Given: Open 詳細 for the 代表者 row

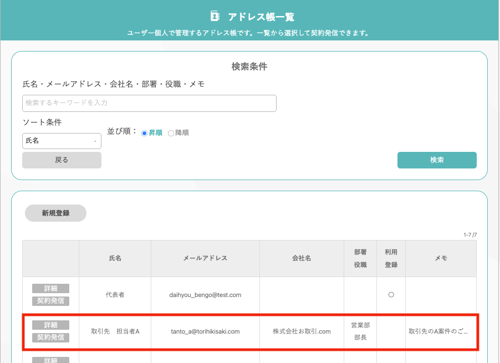Looking at the screenshot, I should [x=51, y=288].
